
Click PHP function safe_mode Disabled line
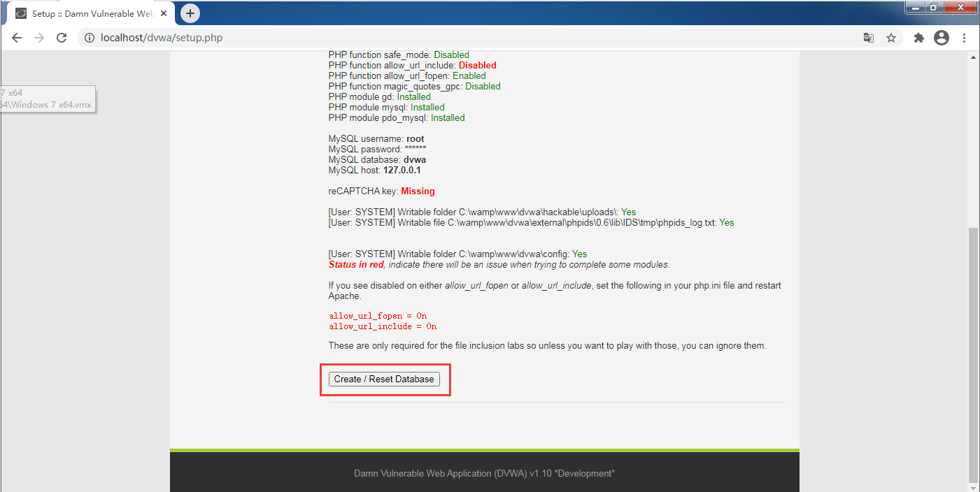coord(399,55)
